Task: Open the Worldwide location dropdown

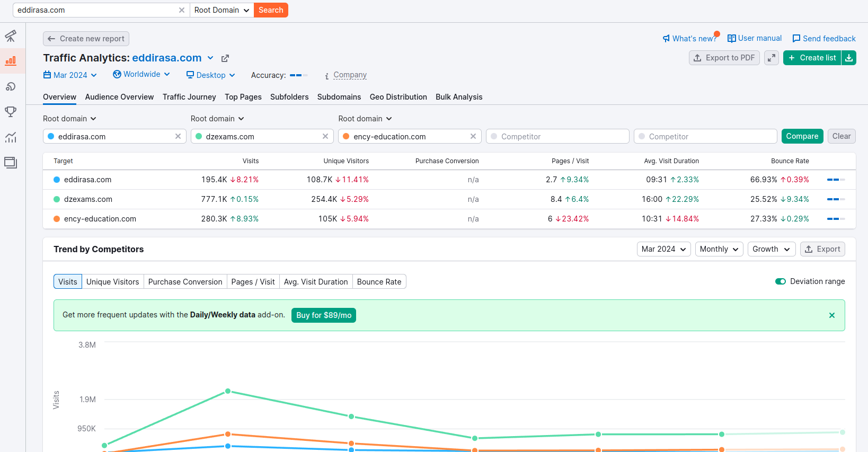Action: (x=141, y=75)
